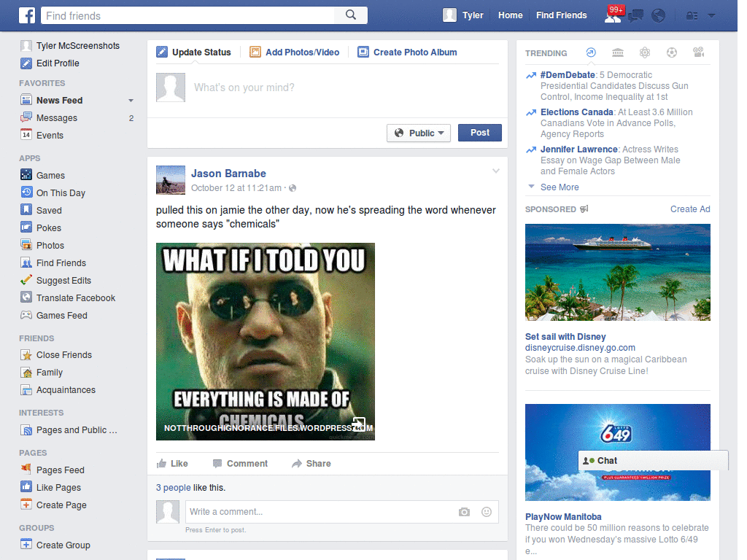
Task: Share Jason Barnabe's post
Action: coord(311,463)
